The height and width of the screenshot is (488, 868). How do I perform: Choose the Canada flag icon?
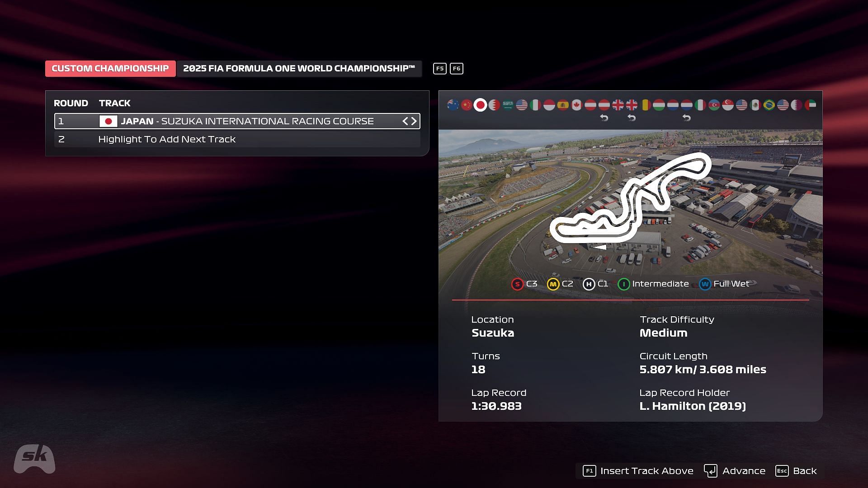coord(576,105)
